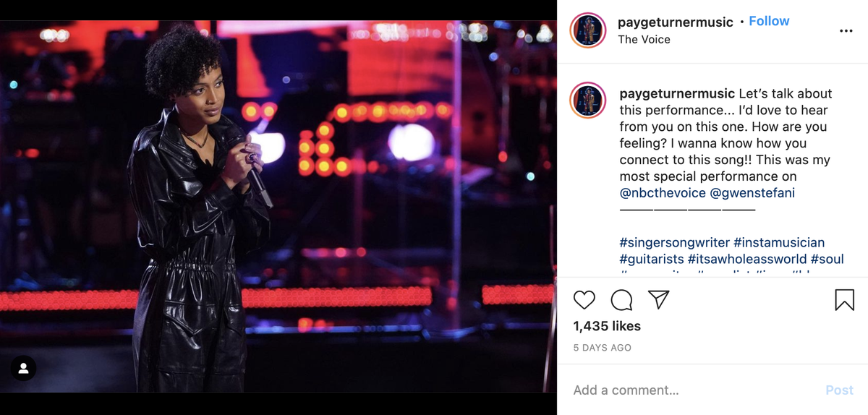
Task: Open the #instamusician hashtag
Action: click(779, 242)
